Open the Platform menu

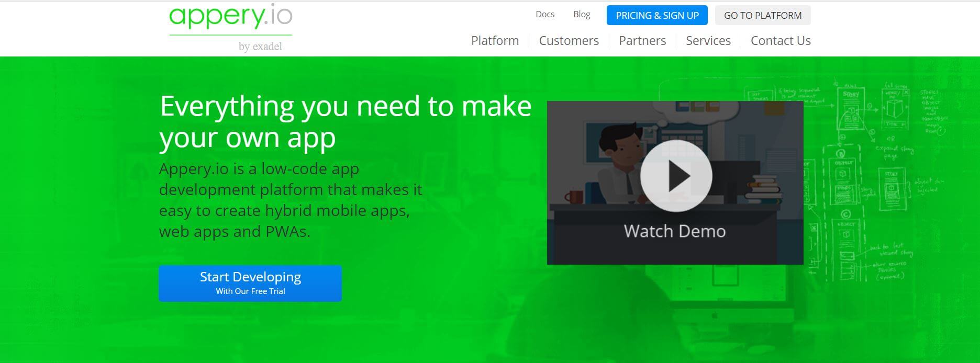(x=495, y=41)
